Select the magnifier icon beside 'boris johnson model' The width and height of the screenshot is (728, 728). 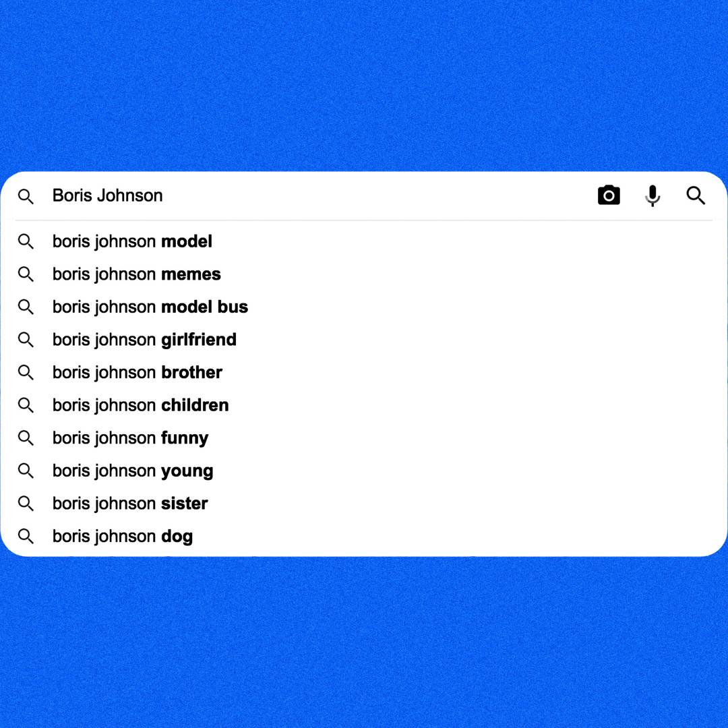(26, 241)
